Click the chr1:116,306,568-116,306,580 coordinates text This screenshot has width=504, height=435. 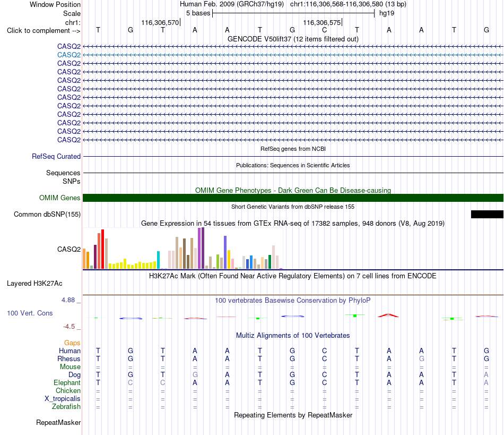click(336, 4)
